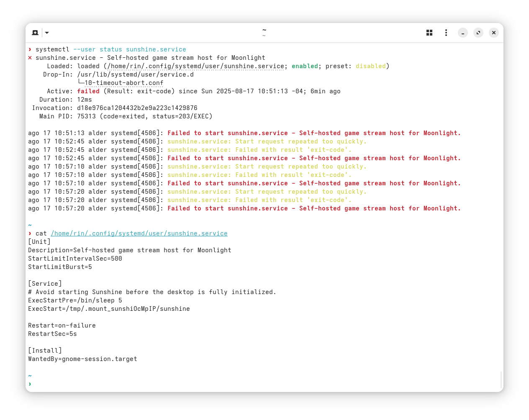
Task: Click the Description=Self-hosted game stream host line
Action: pos(130,250)
